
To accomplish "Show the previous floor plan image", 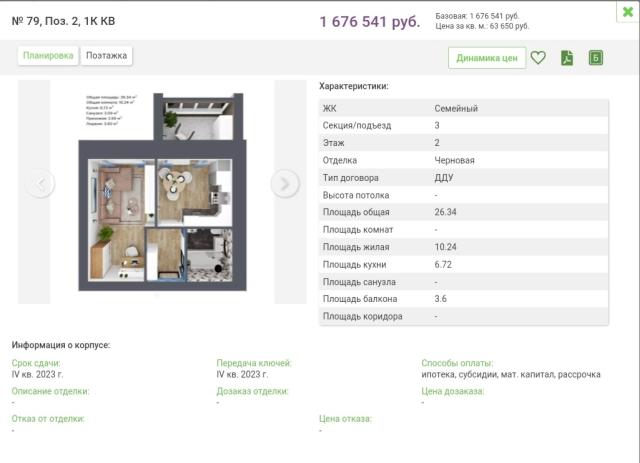I will tap(40, 183).
